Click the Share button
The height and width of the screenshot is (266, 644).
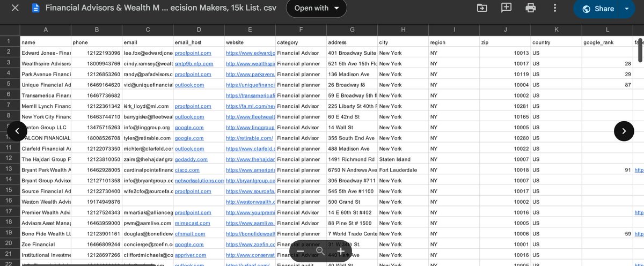597,9
